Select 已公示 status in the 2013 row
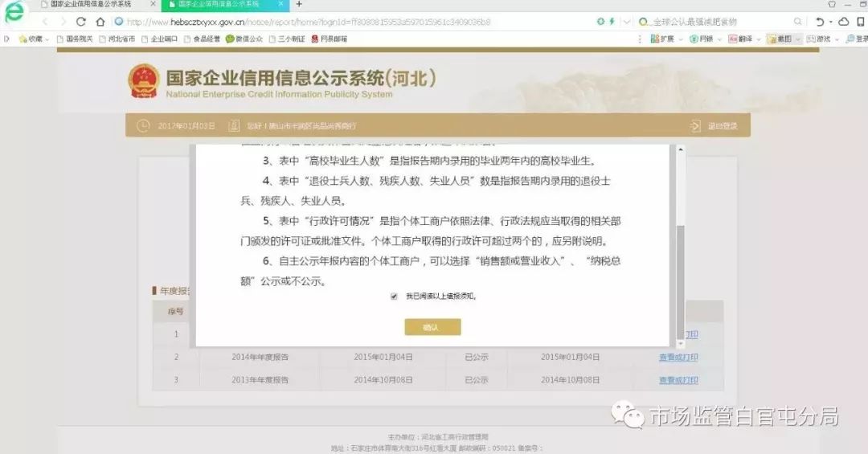This screenshot has width=868, height=454. (476, 380)
